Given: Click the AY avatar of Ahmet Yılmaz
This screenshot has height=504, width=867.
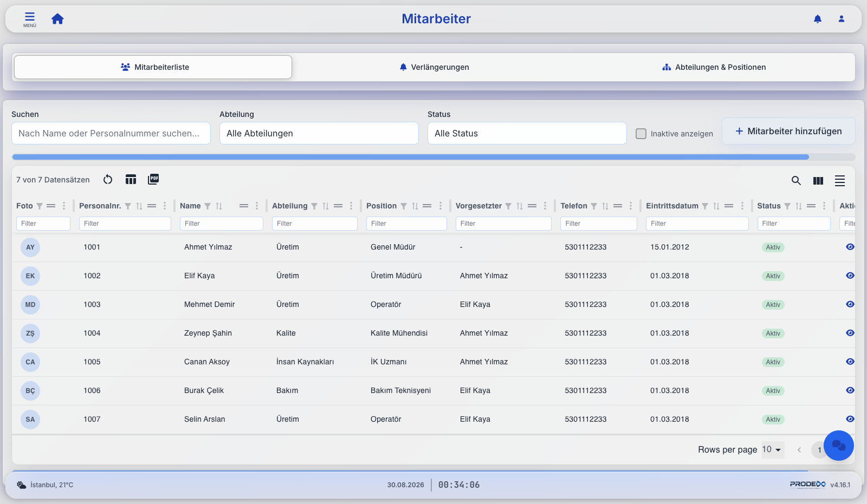Looking at the screenshot, I should point(30,247).
